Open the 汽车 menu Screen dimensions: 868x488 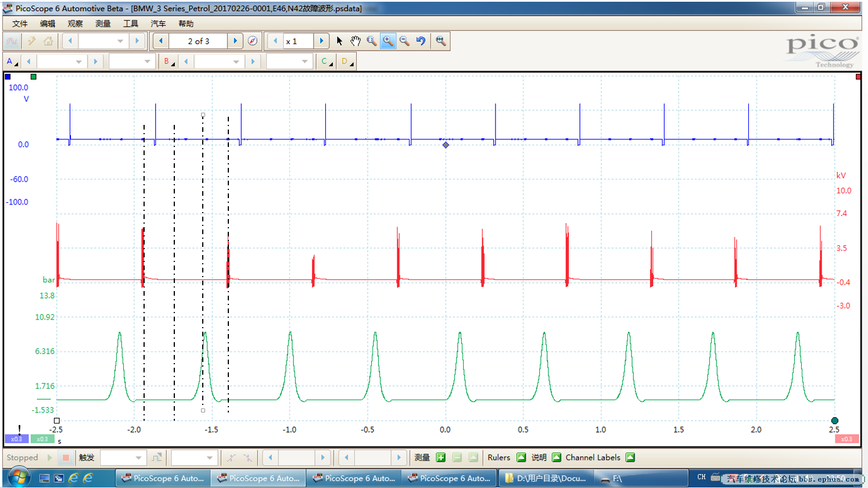tap(158, 24)
